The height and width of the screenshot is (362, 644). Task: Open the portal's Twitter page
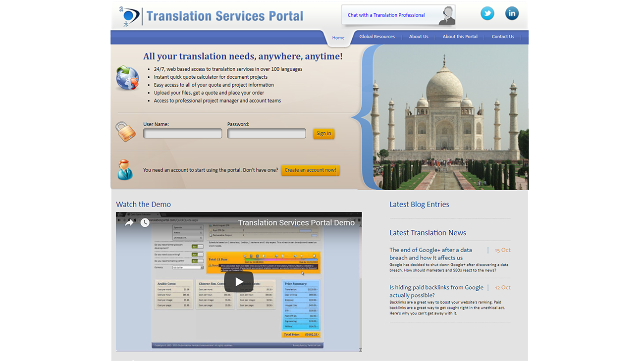(487, 13)
